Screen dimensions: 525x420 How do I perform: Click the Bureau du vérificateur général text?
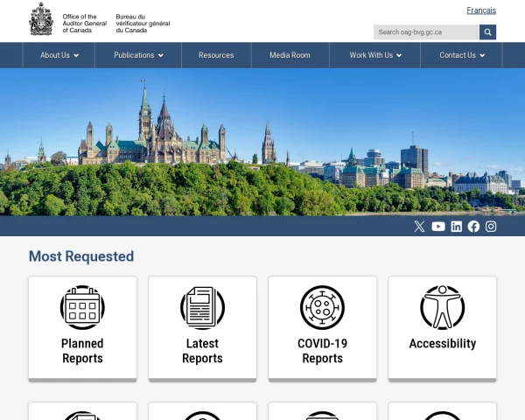143,24
